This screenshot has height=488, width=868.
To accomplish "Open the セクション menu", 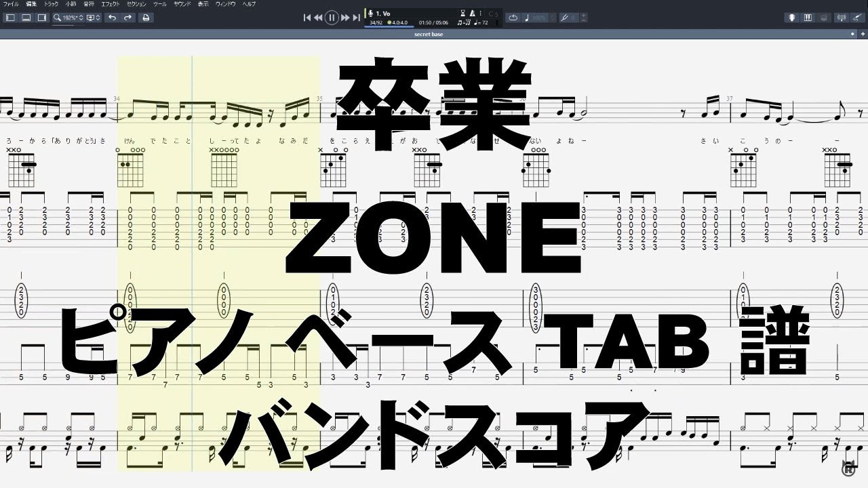I will (136, 4).
